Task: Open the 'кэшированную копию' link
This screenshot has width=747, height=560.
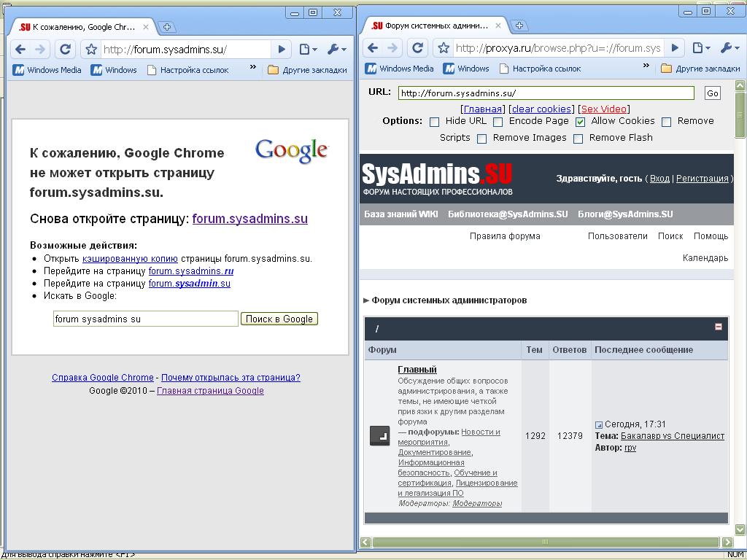Action: (130, 259)
